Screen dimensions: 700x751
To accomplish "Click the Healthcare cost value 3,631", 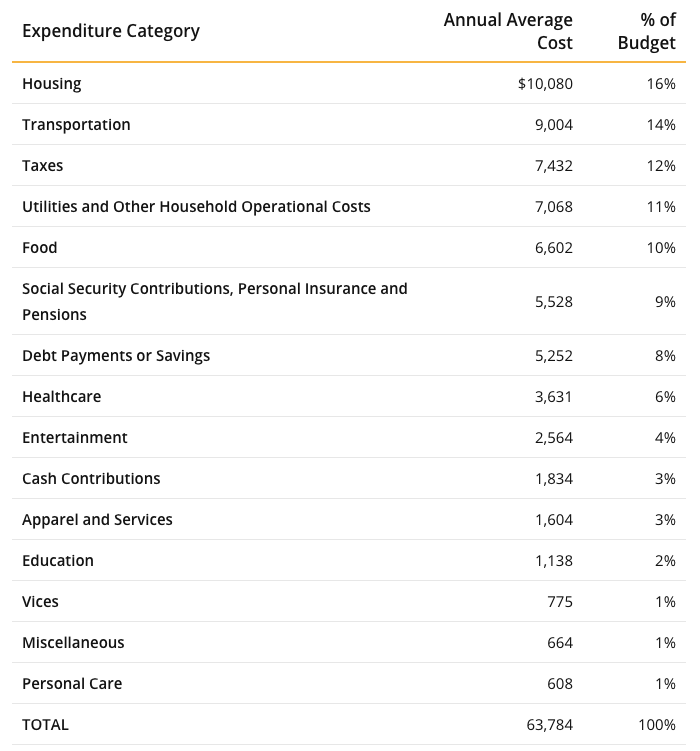I will [553, 397].
